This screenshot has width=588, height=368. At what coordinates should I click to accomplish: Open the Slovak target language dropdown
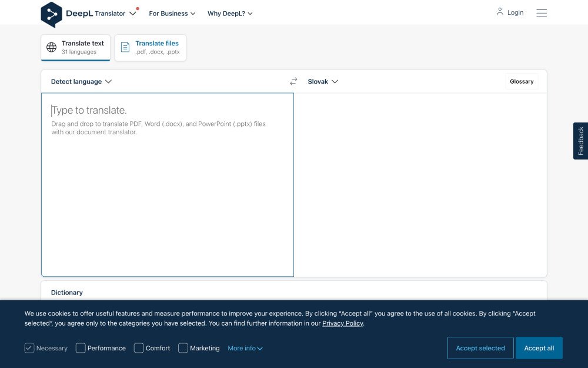323,82
